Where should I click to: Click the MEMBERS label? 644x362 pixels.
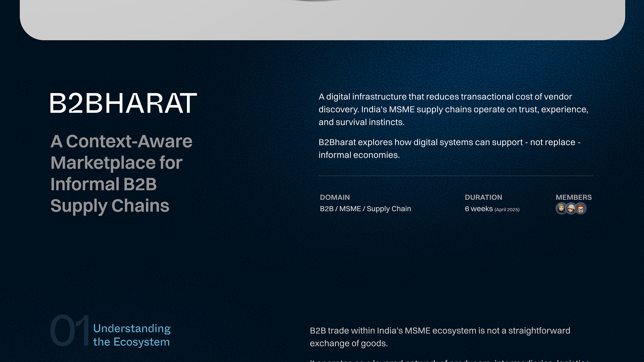coord(574,197)
